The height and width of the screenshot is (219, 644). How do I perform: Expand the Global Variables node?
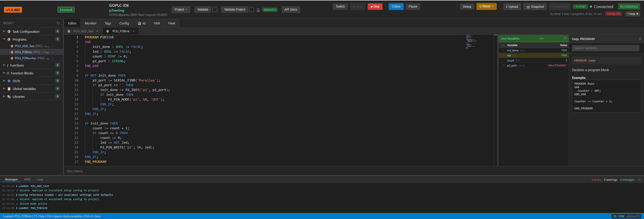coord(4,89)
